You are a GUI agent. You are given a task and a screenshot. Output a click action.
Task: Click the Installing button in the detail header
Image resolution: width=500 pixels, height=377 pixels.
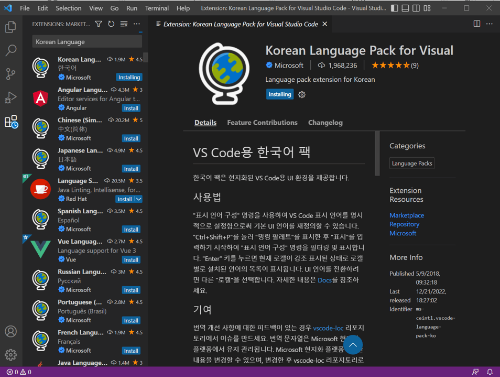[x=280, y=94]
